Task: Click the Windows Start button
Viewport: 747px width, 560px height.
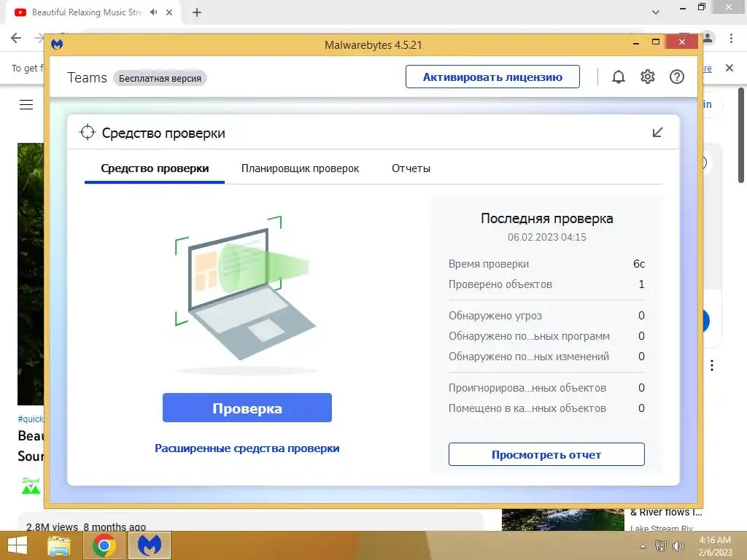Action: pyautogui.click(x=18, y=545)
